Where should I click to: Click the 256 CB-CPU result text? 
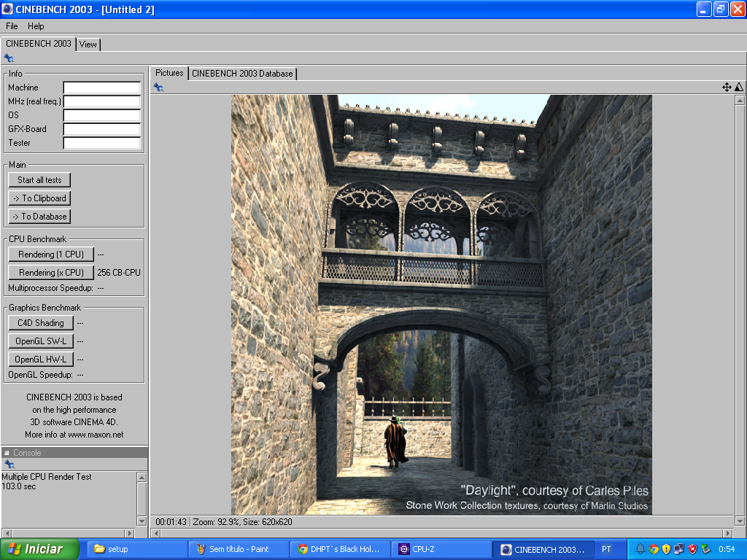click(119, 273)
